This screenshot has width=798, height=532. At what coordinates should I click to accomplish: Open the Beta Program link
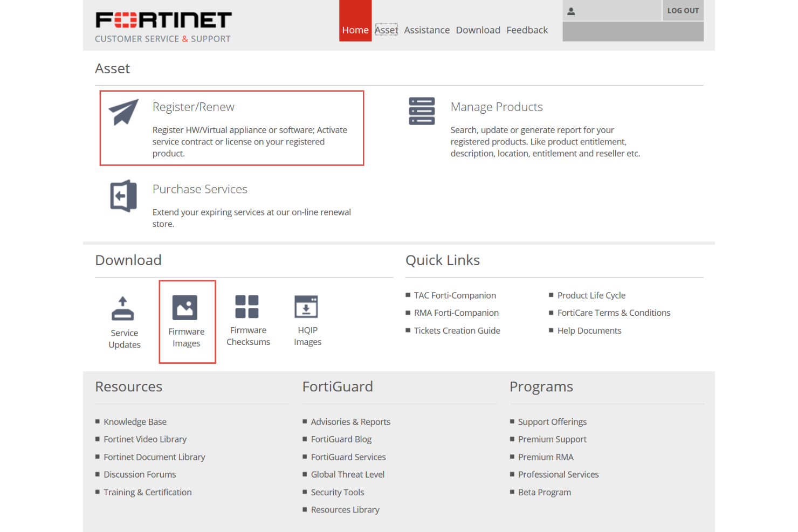pyautogui.click(x=545, y=492)
